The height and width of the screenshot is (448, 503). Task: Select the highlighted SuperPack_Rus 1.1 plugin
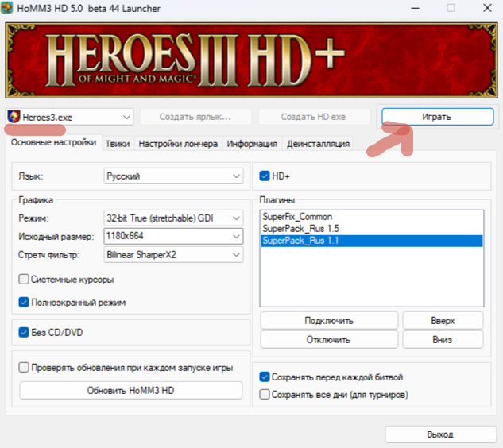click(x=371, y=241)
